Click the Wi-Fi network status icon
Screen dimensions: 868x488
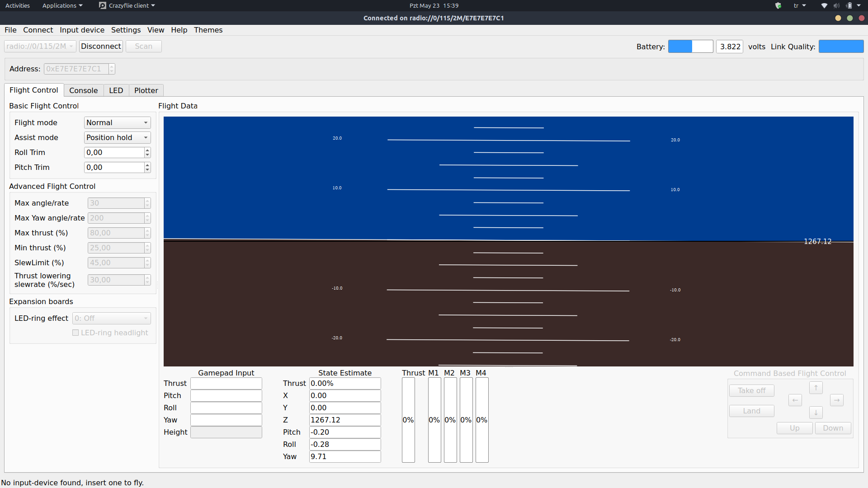824,6
